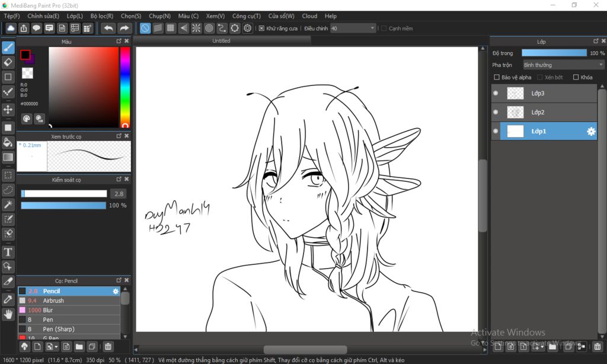The height and width of the screenshot is (364, 607).
Task: Select Pen (Sharp) in brush list
Action: (x=69, y=329)
